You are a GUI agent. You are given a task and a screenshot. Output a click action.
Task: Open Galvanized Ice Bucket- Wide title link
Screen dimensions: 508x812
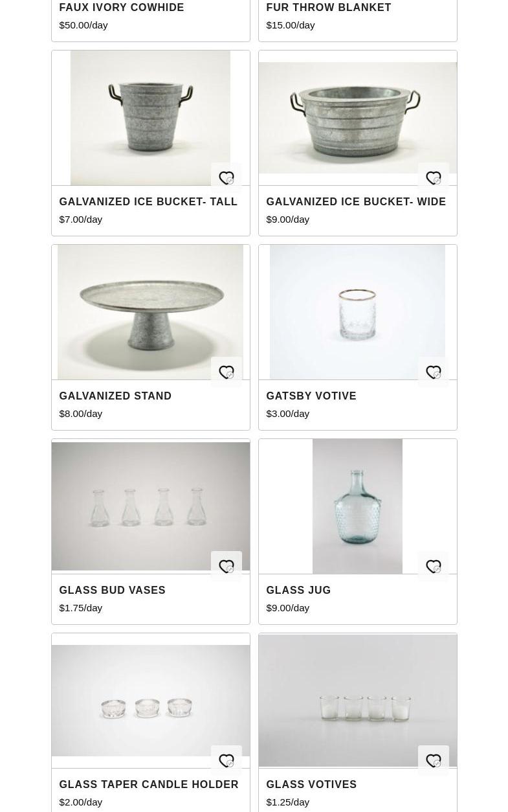coord(356,202)
